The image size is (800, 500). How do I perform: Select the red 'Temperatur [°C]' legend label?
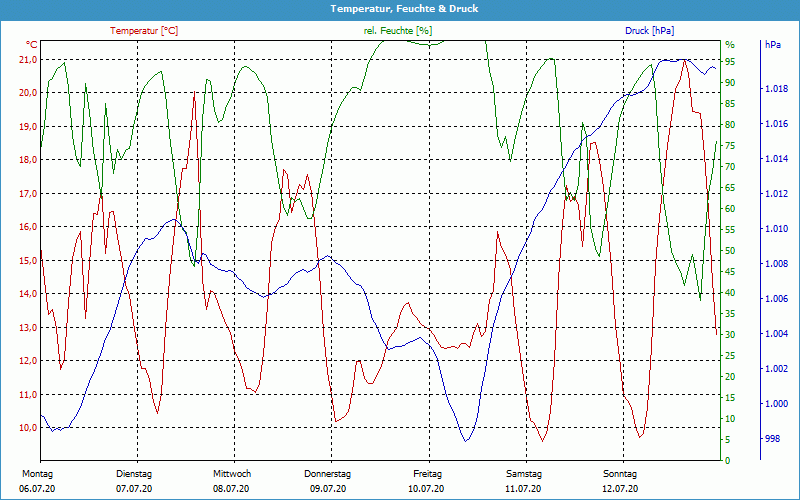click(144, 31)
